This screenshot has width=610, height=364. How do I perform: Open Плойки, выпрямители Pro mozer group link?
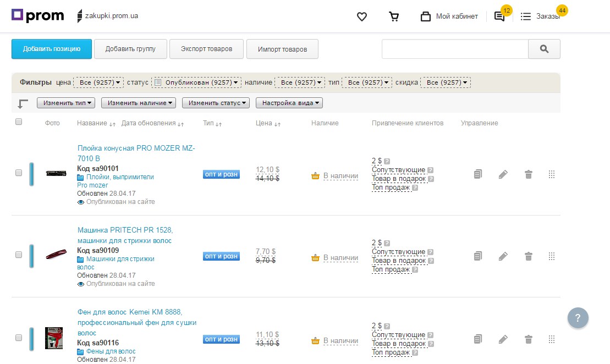(116, 181)
